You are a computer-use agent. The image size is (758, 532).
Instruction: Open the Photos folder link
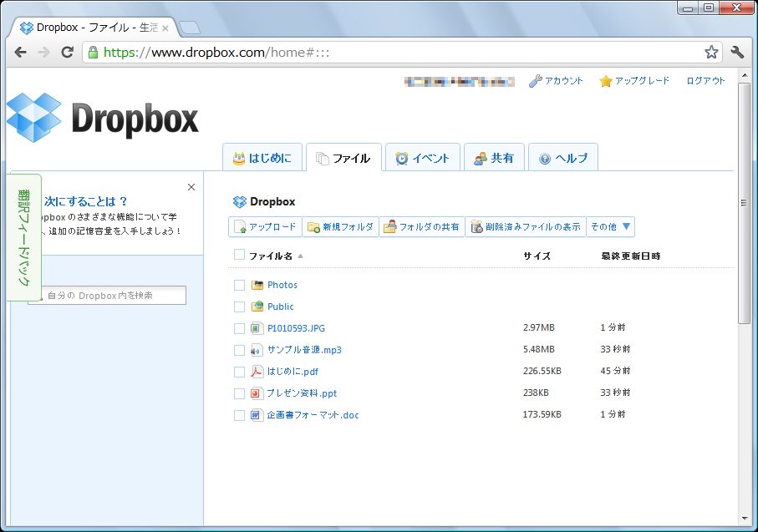[282, 285]
